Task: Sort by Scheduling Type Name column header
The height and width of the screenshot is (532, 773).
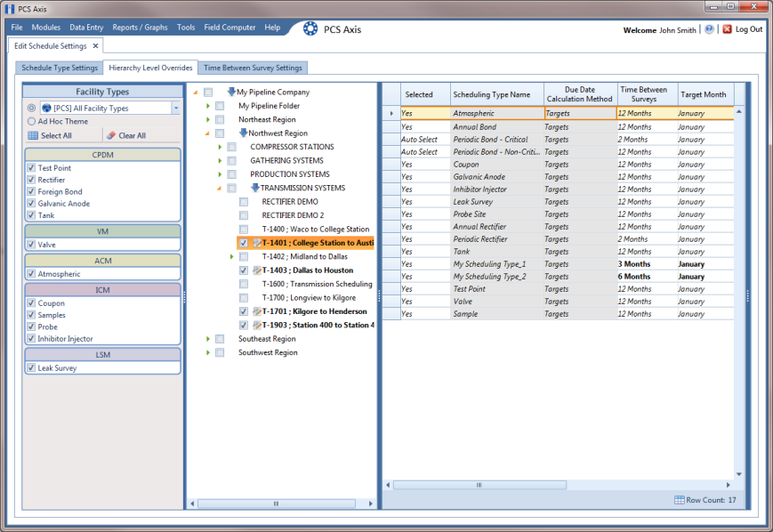Action: click(496, 94)
